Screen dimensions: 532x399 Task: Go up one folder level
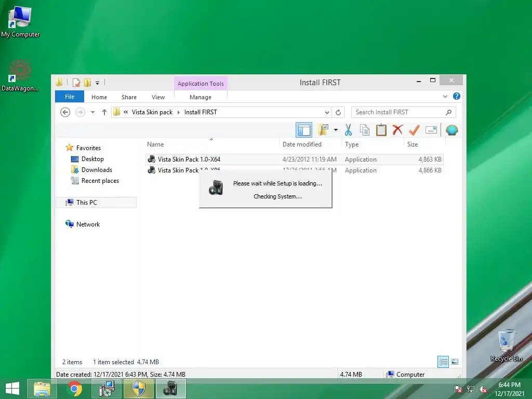(104, 112)
